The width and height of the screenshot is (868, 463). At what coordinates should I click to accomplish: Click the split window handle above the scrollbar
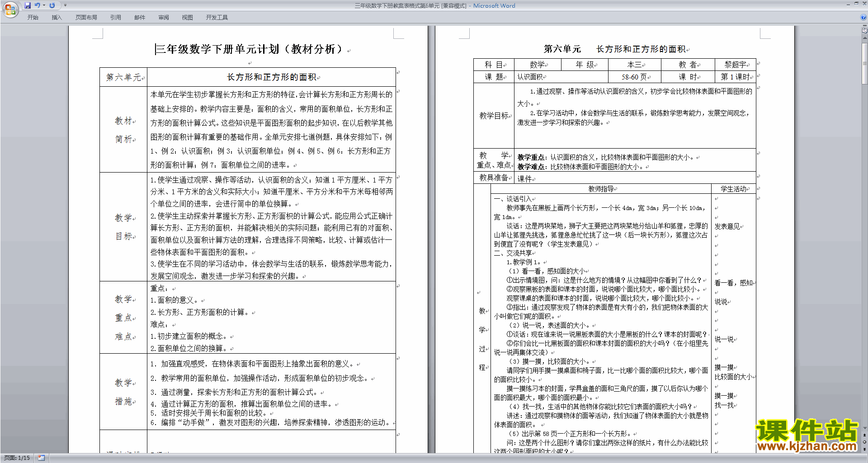coord(865,26)
